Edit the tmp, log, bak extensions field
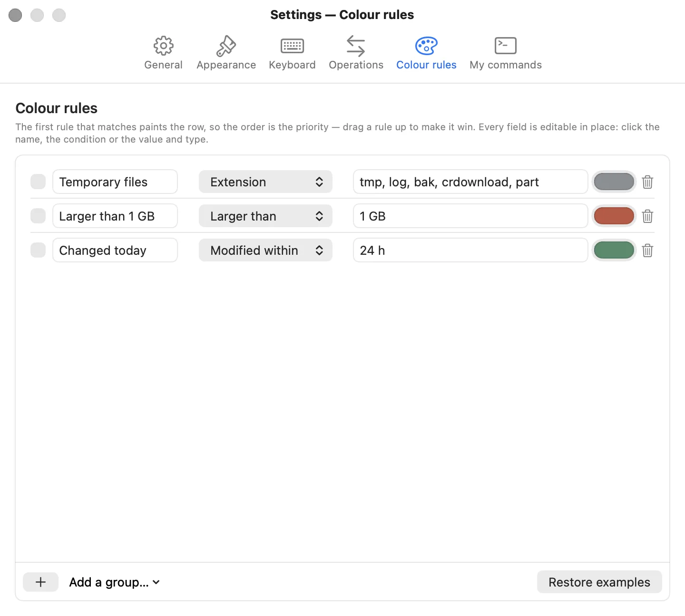 (x=470, y=182)
